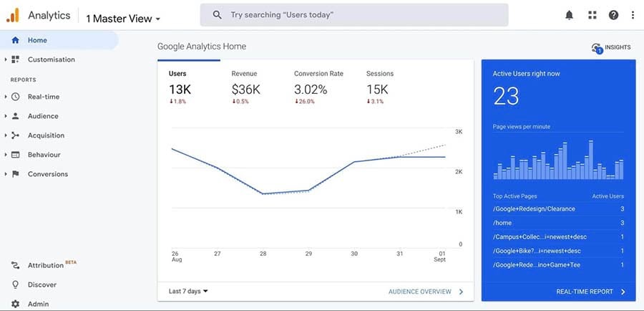Open the three-dot more options menu
This screenshot has width=644, height=311.
click(633, 15)
